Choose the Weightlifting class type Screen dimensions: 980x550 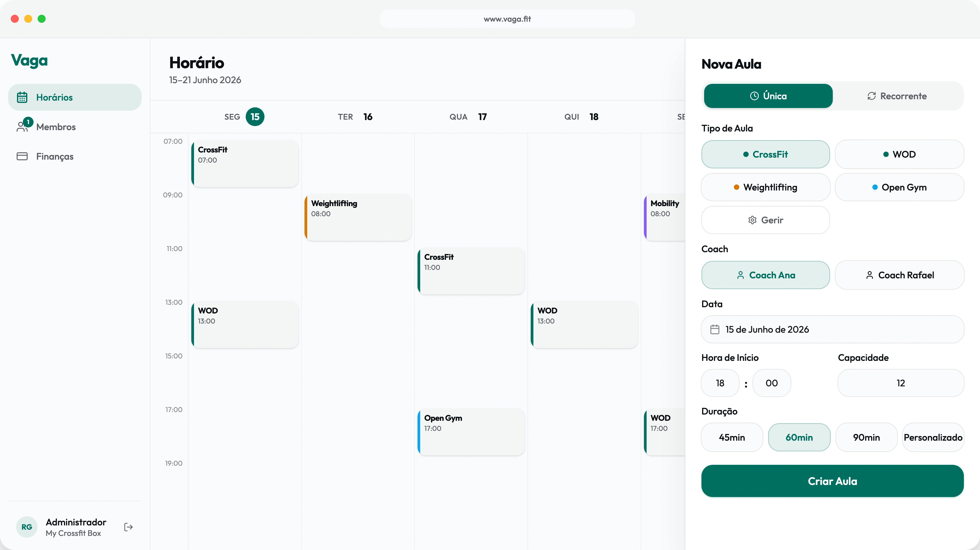[x=765, y=187]
